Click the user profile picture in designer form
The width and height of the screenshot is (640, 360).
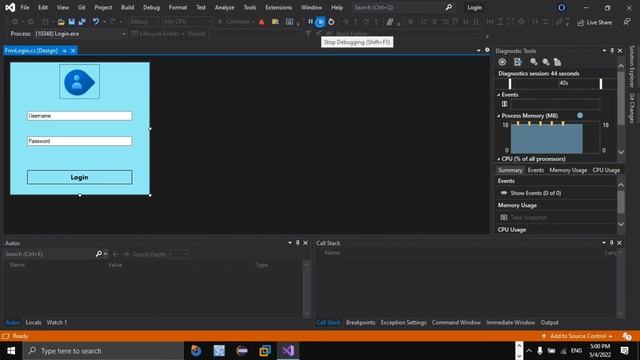tap(80, 82)
